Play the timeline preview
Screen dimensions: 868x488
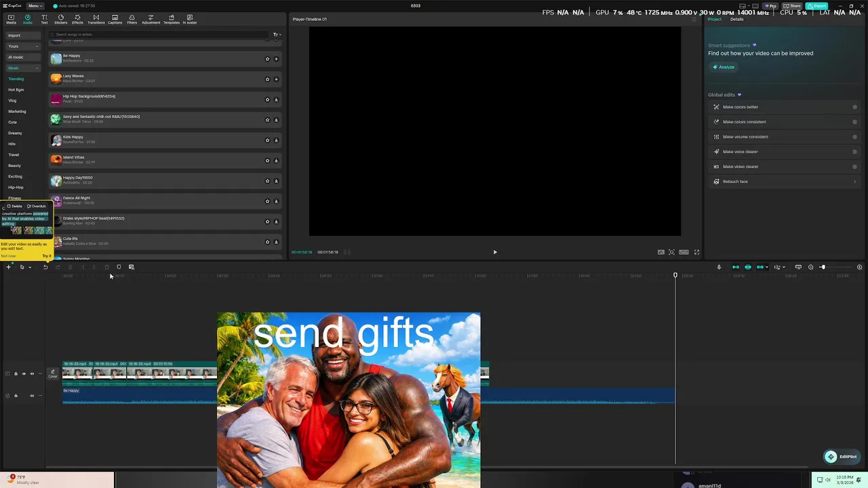pyautogui.click(x=495, y=252)
